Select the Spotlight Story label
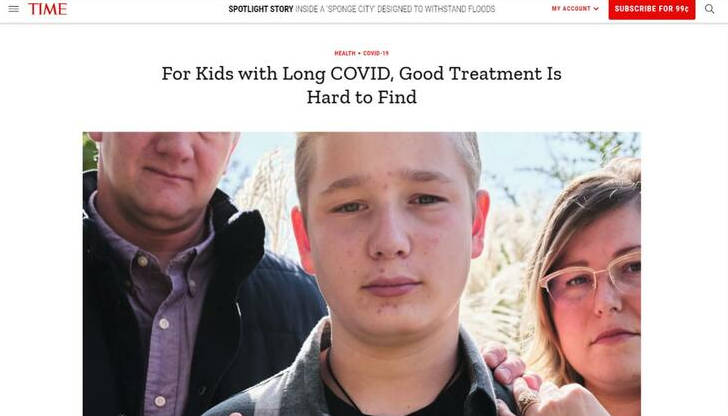 pos(261,9)
